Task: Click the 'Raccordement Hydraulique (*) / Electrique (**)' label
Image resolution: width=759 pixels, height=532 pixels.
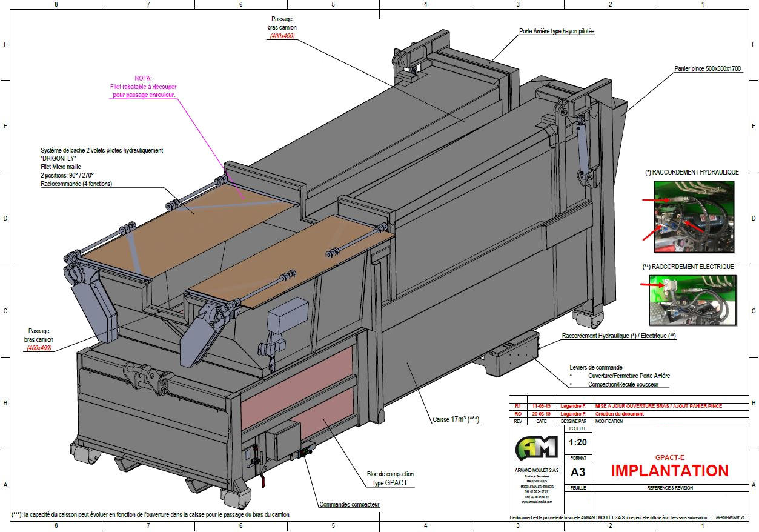Action: tap(618, 336)
